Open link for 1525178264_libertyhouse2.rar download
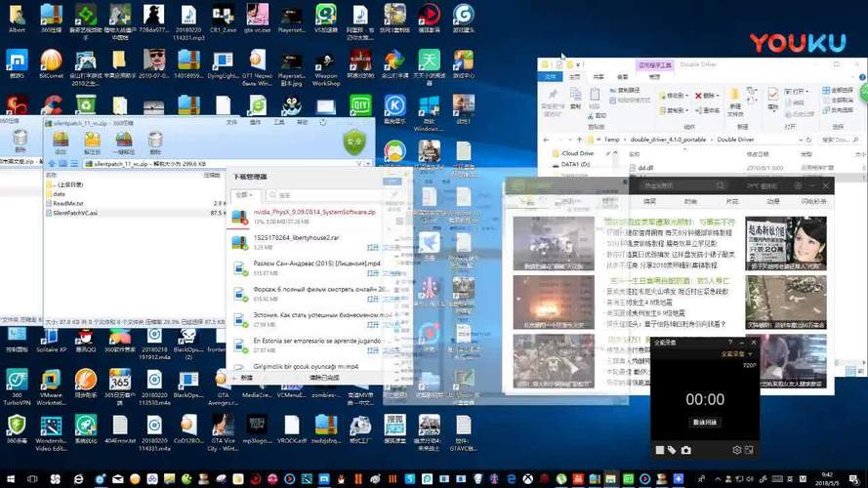868x488 pixels. (x=373, y=247)
